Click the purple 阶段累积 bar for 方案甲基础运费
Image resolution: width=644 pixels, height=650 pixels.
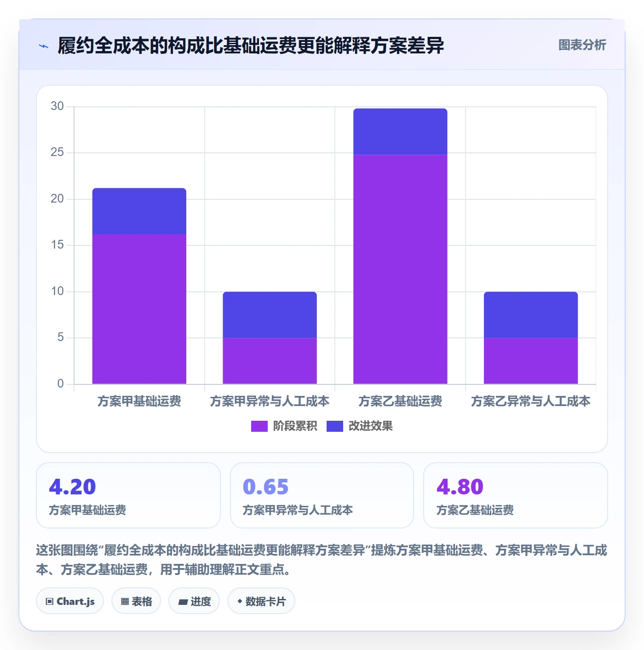(139, 309)
